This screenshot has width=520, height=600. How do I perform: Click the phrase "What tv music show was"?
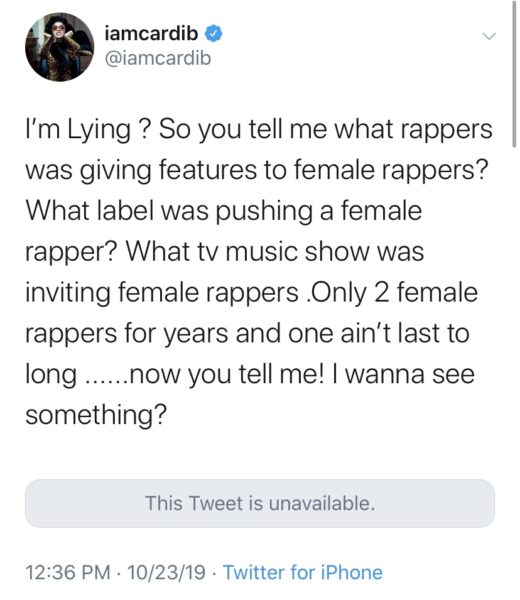pyautogui.click(x=275, y=252)
